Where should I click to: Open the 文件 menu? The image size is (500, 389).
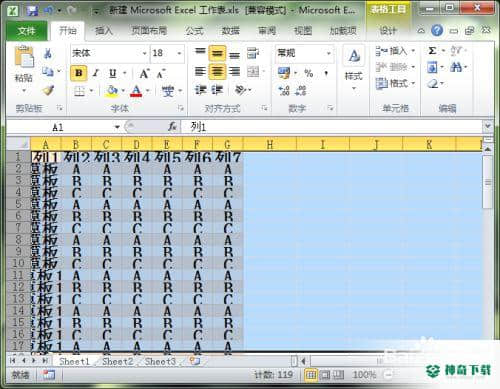click(27, 31)
